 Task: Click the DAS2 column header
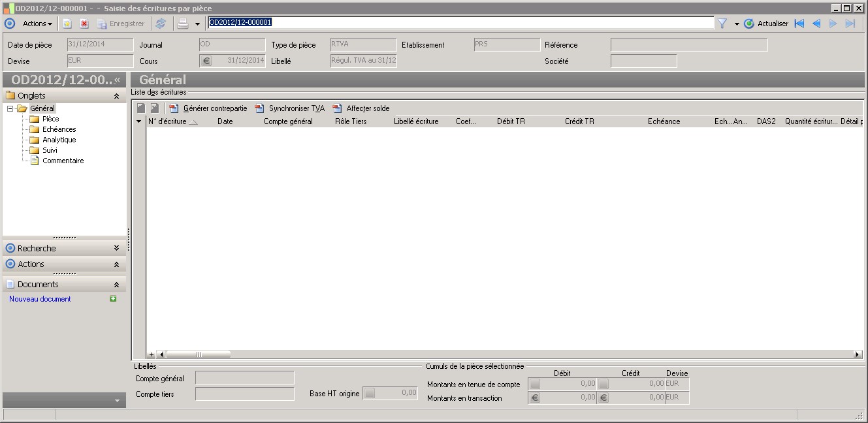[766, 121]
